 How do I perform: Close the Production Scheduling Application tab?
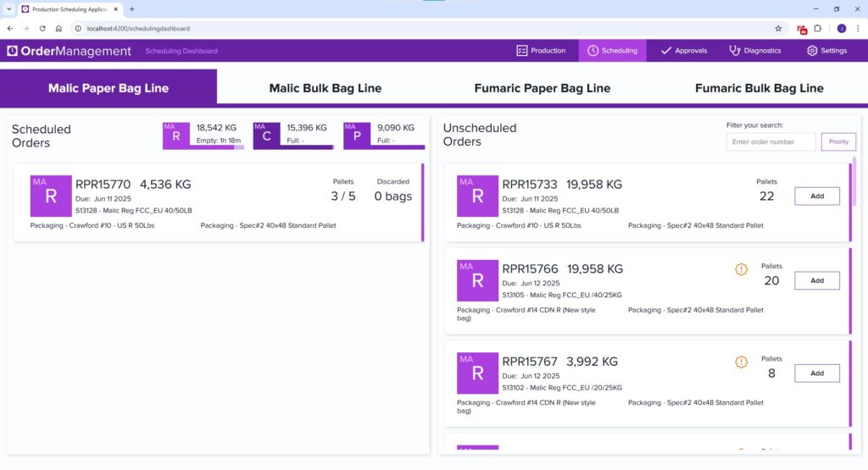click(115, 8)
